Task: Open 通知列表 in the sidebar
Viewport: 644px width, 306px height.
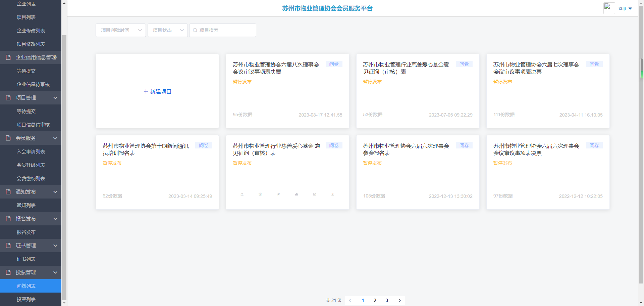Action: pyautogui.click(x=31, y=205)
